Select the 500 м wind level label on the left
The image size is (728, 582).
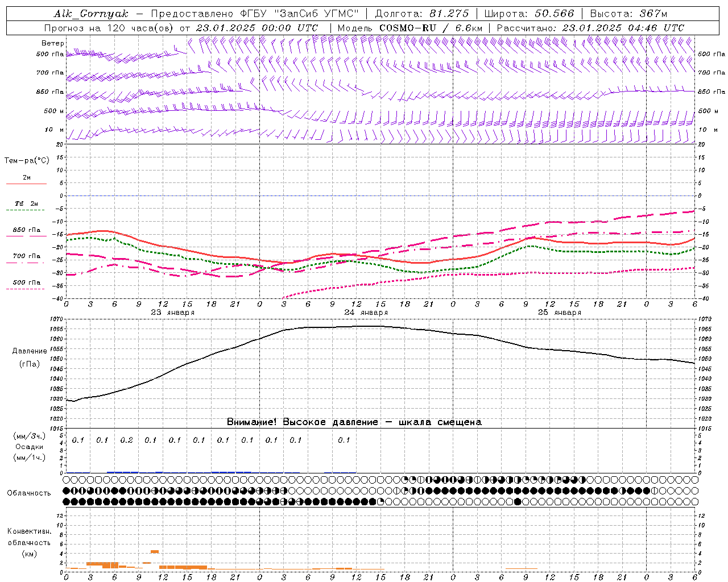[x=55, y=111]
